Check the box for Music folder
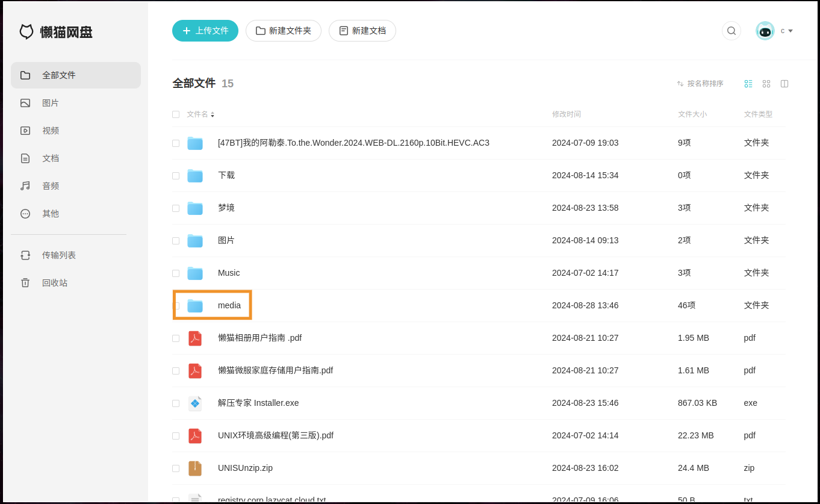The image size is (820, 504). pyautogui.click(x=176, y=273)
